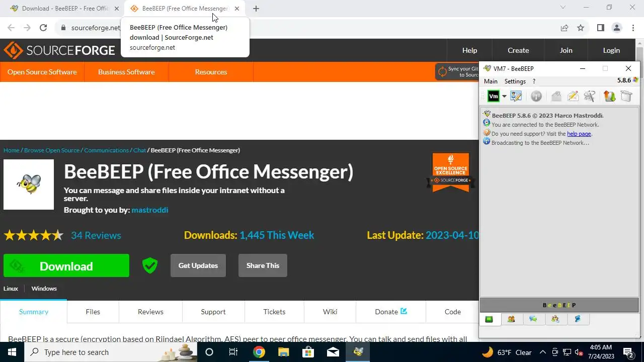This screenshot has width=644, height=362.
Task: Select the users tab in BeeBEEP bottom bar
Action: (x=511, y=319)
